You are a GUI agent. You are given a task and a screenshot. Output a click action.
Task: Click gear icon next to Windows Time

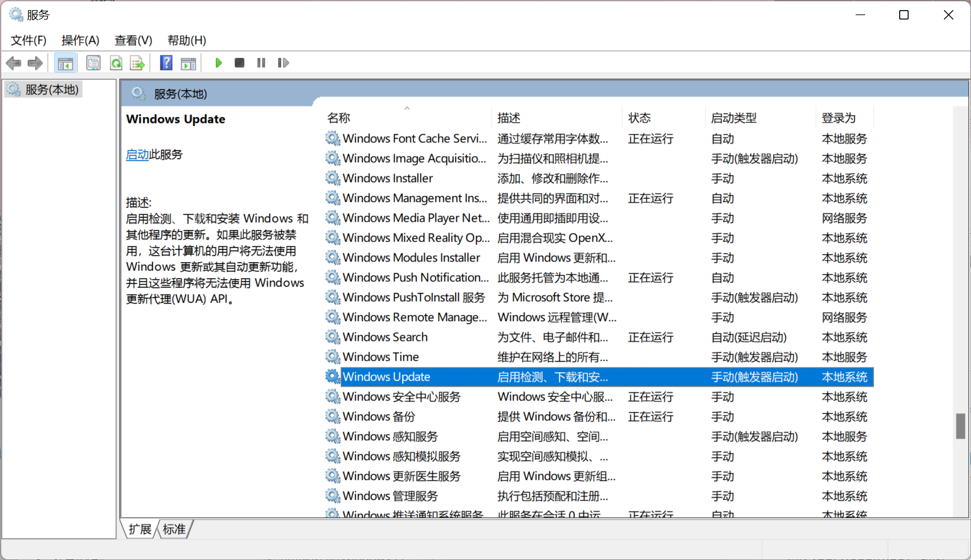tap(333, 357)
